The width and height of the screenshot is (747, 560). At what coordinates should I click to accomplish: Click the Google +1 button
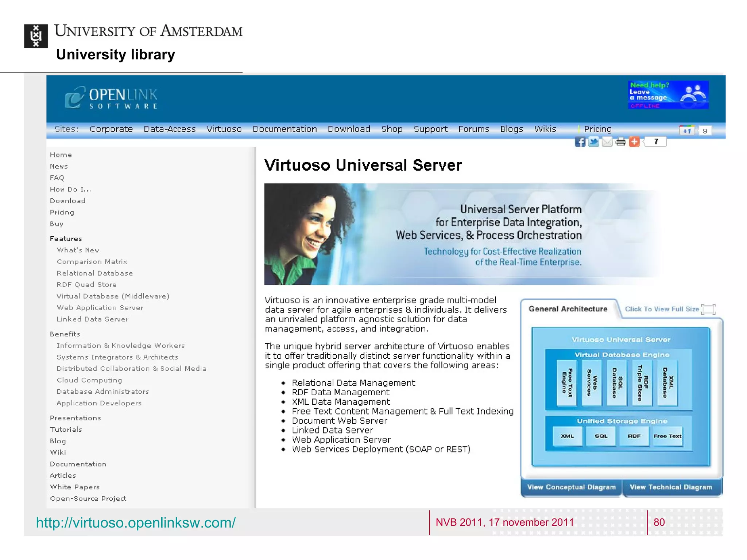(687, 131)
